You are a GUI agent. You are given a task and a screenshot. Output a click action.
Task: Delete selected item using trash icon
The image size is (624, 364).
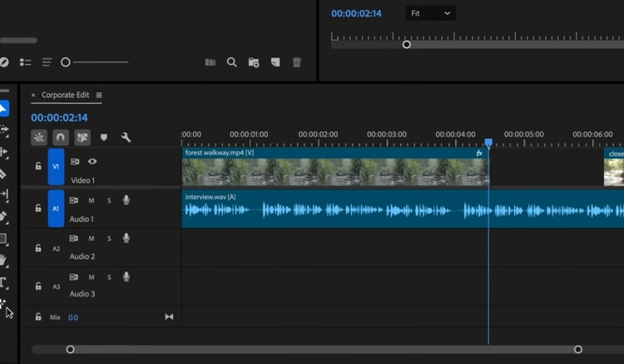click(297, 62)
